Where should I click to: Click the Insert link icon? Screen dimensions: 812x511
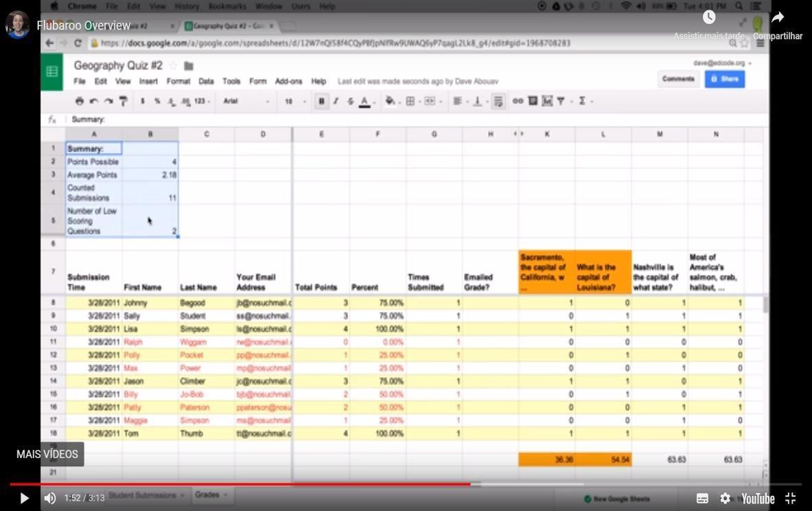coord(518,101)
